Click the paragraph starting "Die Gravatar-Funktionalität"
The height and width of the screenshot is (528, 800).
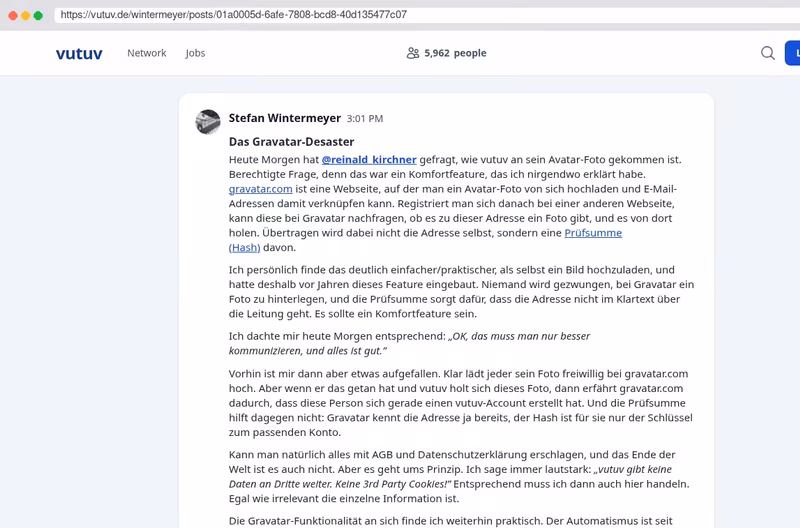451,521
